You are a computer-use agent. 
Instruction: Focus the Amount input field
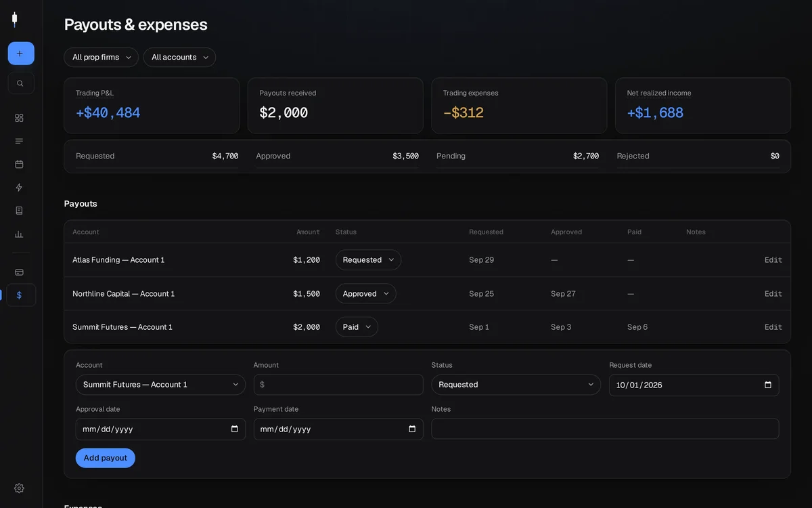pos(338,385)
